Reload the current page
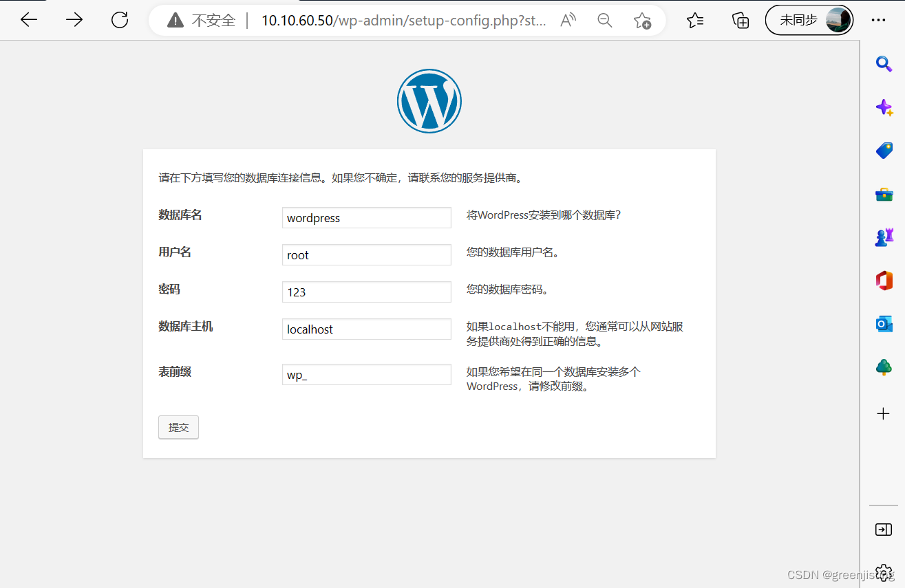905x588 pixels. (x=120, y=20)
